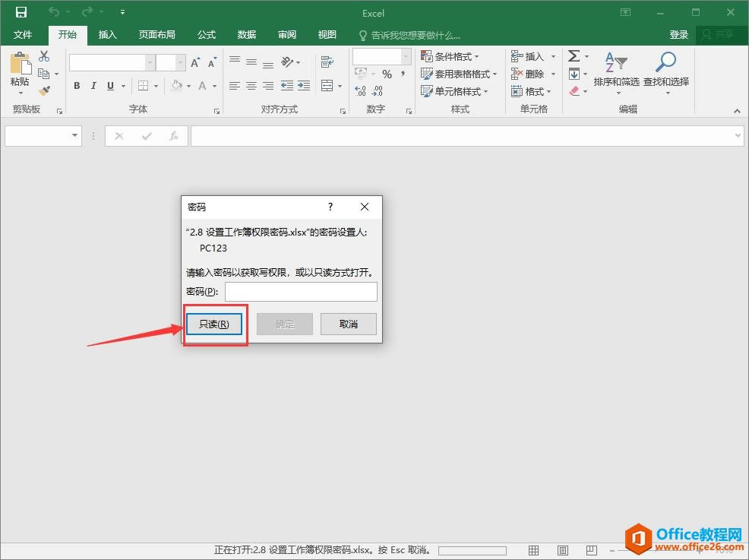Click the scissors Cut icon
Image resolution: width=749 pixels, height=560 pixels.
pyautogui.click(x=43, y=55)
